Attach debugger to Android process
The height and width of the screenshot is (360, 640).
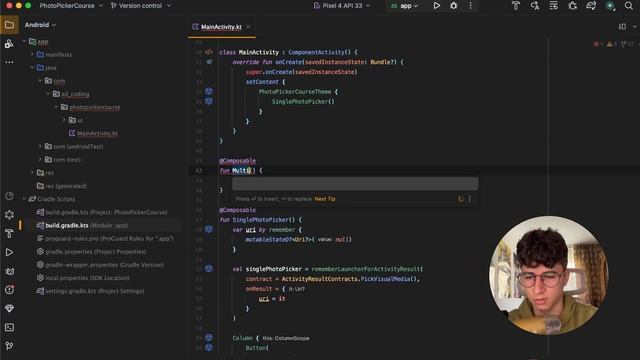click(573, 6)
